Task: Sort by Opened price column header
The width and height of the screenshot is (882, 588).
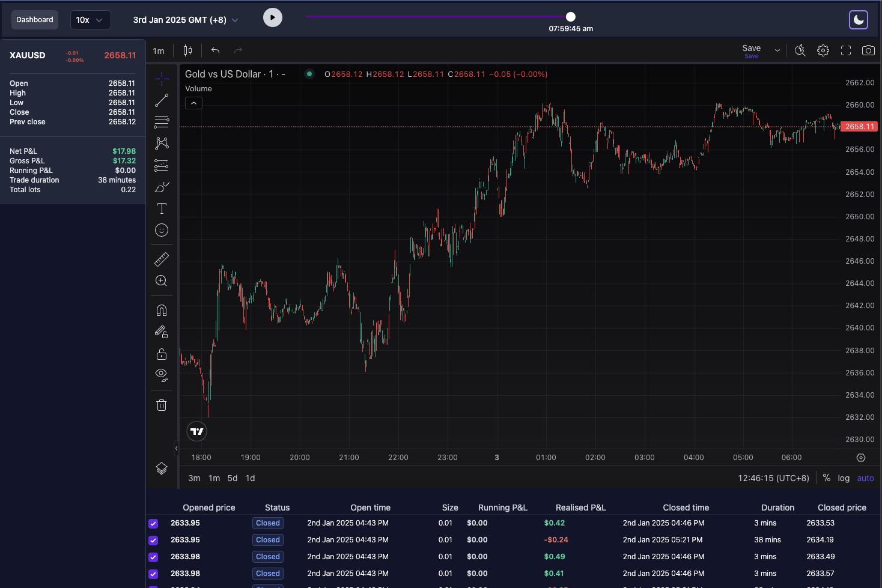Action: pyautogui.click(x=209, y=508)
